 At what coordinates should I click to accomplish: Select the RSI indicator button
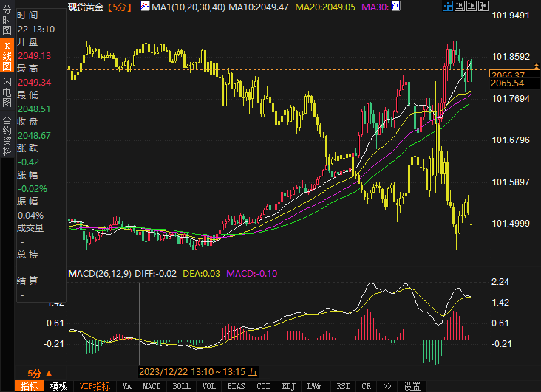click(343, 386)
